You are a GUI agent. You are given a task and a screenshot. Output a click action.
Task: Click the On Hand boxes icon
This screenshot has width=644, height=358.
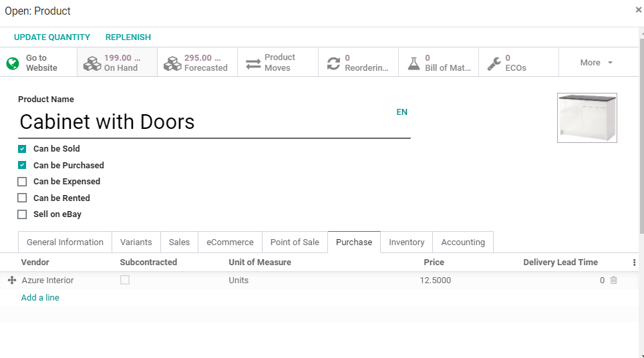[x=92, y=63]
